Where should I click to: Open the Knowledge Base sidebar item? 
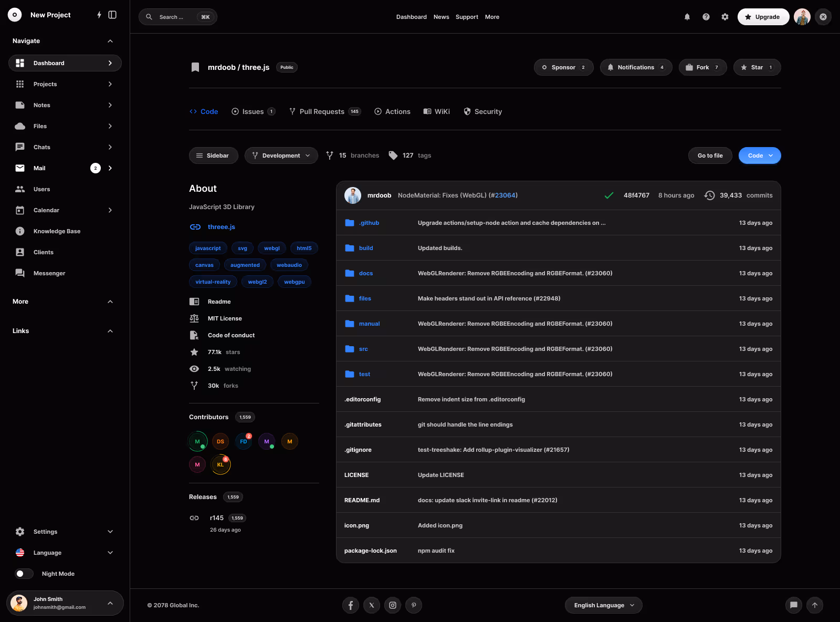coord(65,231)
